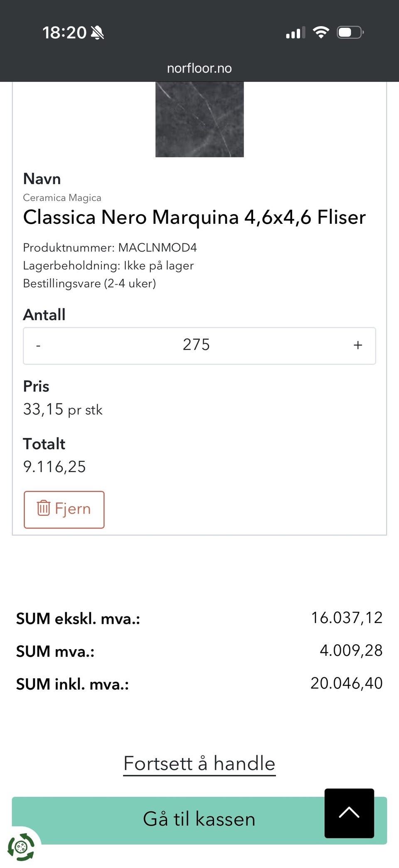Decrease quantity with the minus button
The width and height of the screenshot is (399, 868).
38,346
